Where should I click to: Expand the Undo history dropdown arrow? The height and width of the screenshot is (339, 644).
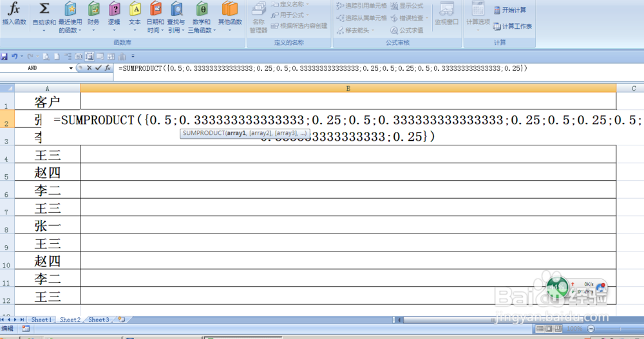22,56
